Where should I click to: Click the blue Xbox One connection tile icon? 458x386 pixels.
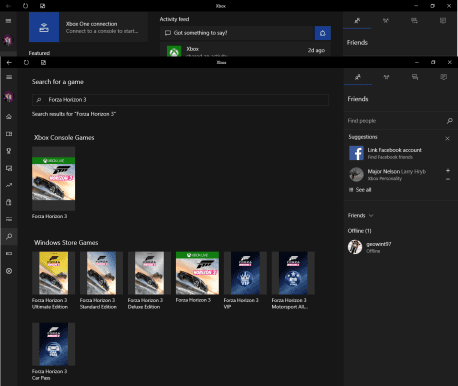click(x=44, y=27)
